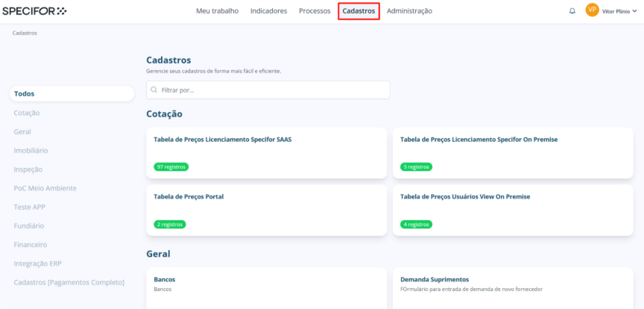Open the Meu trabalho menu

click(217, 11)
